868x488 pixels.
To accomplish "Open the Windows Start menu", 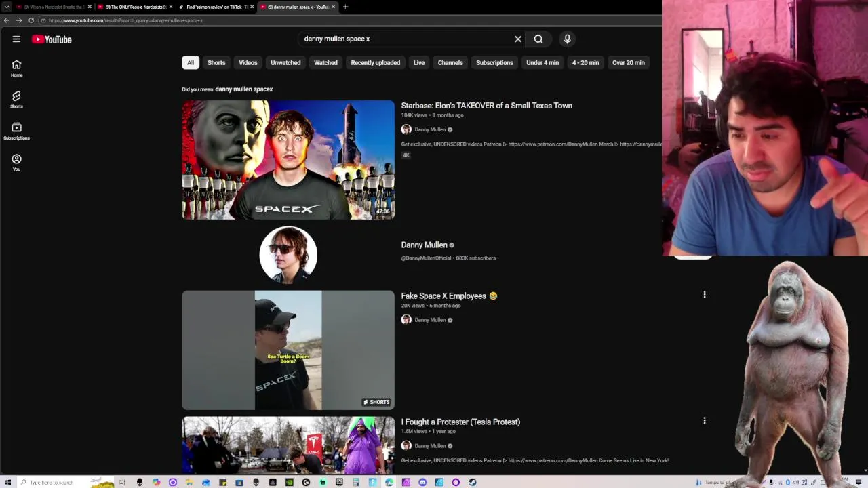I will (x=8, y=482).
